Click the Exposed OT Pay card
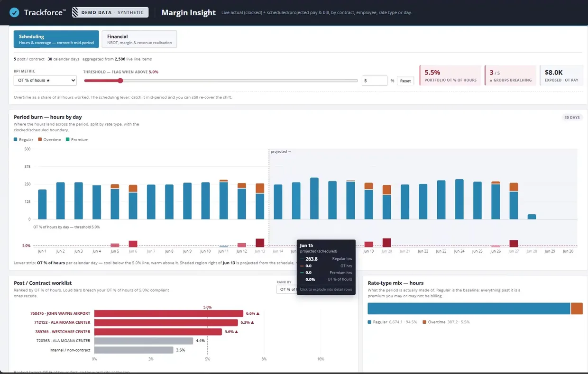 pyautogui.click(x=561, y=75)
